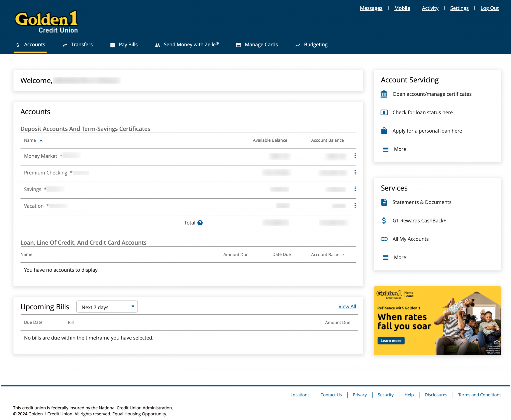Screen dimensions: 511x420
Task: Click the Golden1 Credit Union logo
Action: coord(47,22)
